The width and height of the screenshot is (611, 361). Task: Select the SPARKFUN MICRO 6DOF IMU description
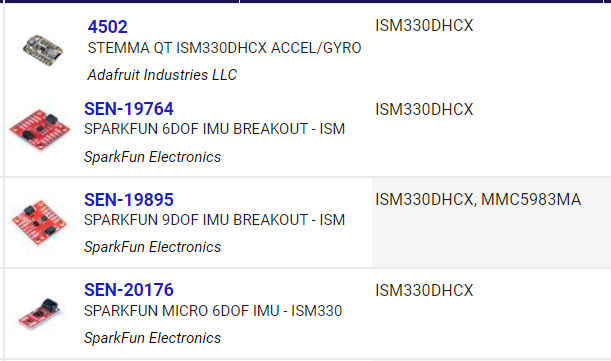click(x=213, y=311)
